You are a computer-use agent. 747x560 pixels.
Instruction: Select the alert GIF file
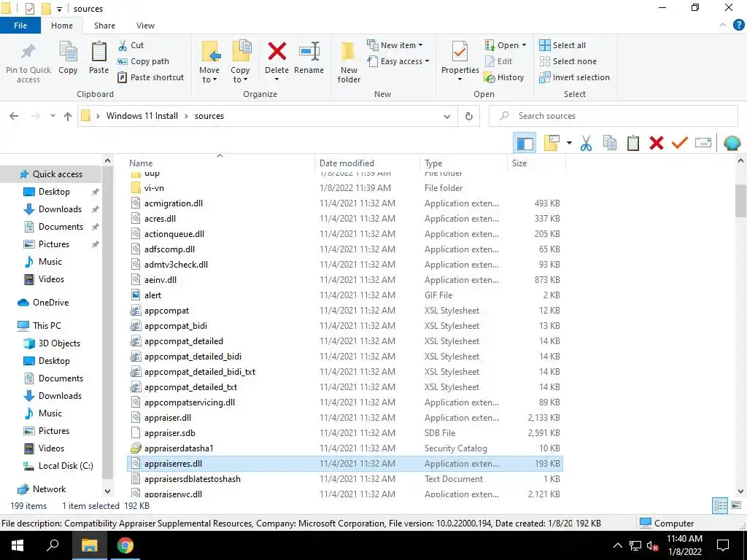[152, 295]
